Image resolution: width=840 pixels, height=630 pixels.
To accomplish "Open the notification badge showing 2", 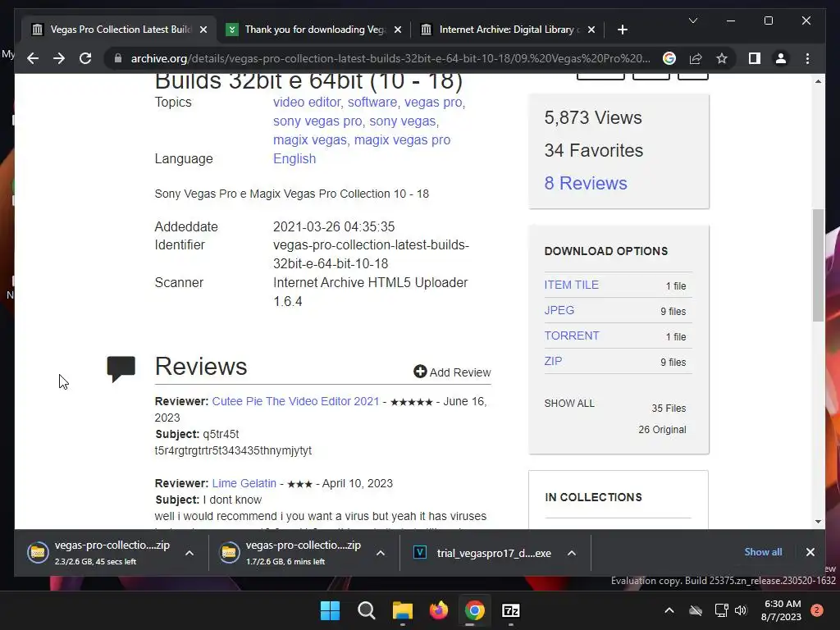I will [x=817, y=610].
